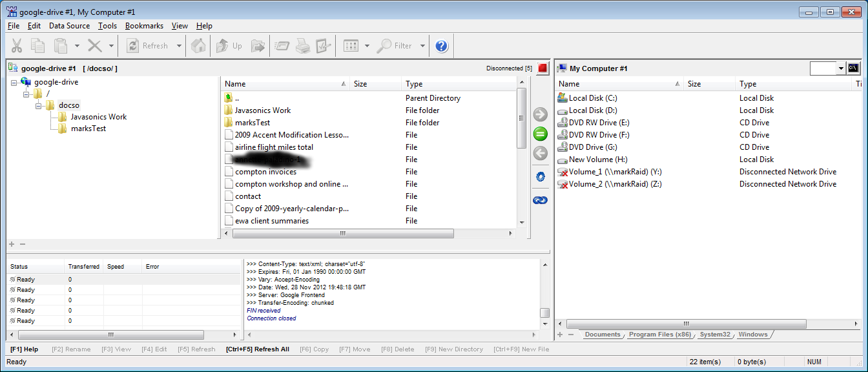Open the Delete dropdown arrow
868x372 pixels.
[x=111, y=46]
